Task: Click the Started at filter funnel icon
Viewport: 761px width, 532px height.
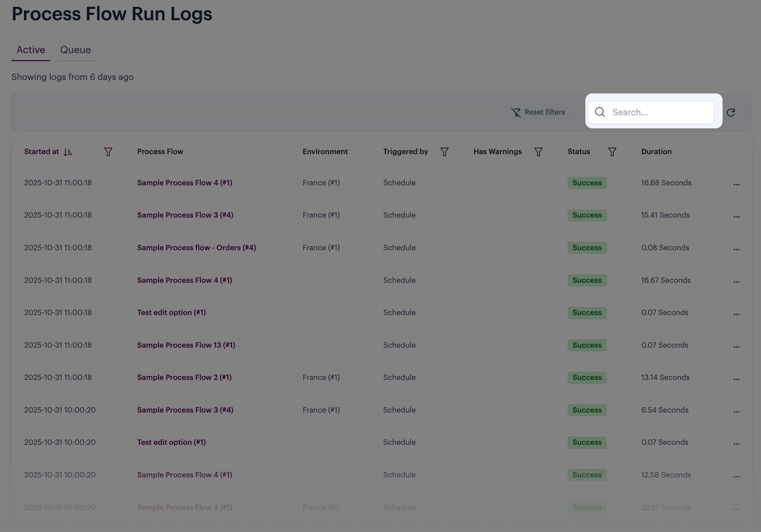Action: pos(108,152)
